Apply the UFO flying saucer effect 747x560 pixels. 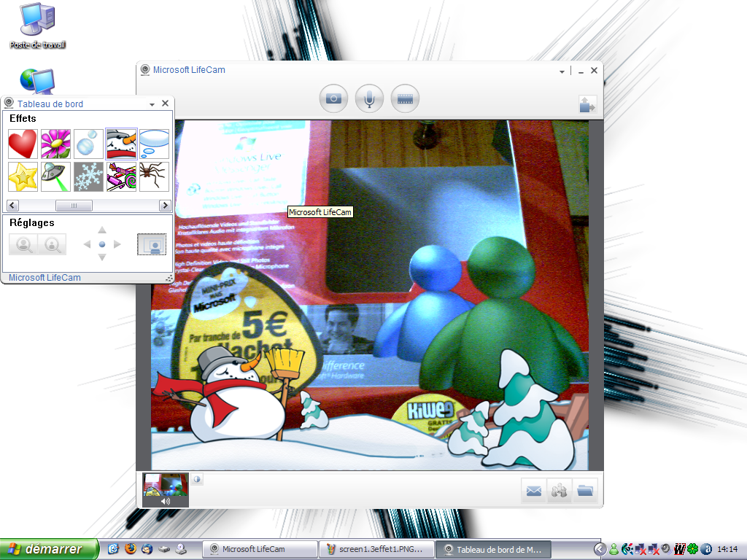click(55, 176)
